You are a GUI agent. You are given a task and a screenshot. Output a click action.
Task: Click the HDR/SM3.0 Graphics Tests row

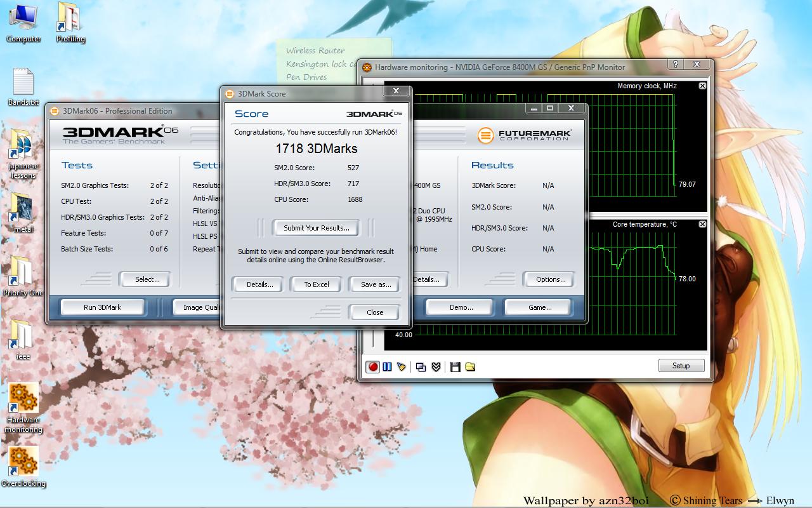[114, 217]
